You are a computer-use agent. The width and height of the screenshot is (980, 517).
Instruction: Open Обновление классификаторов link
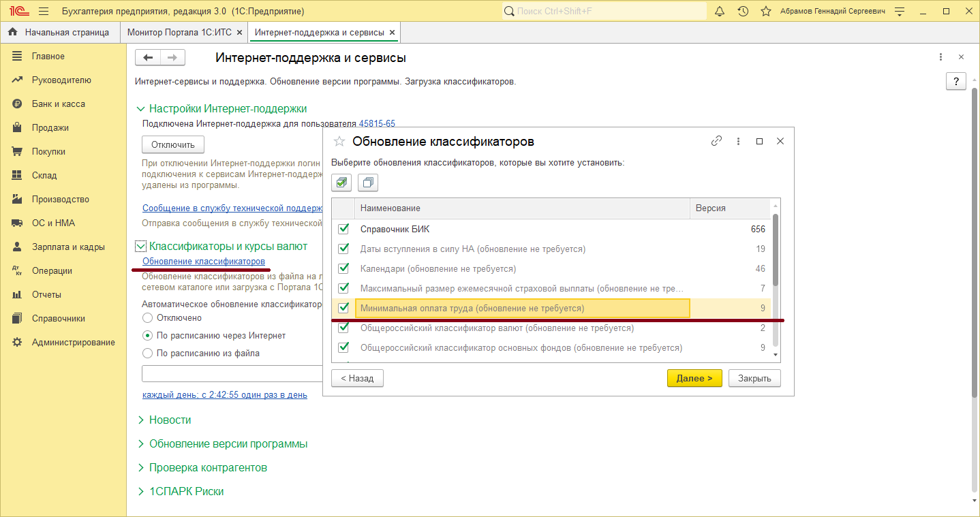(x=204, y=262)
